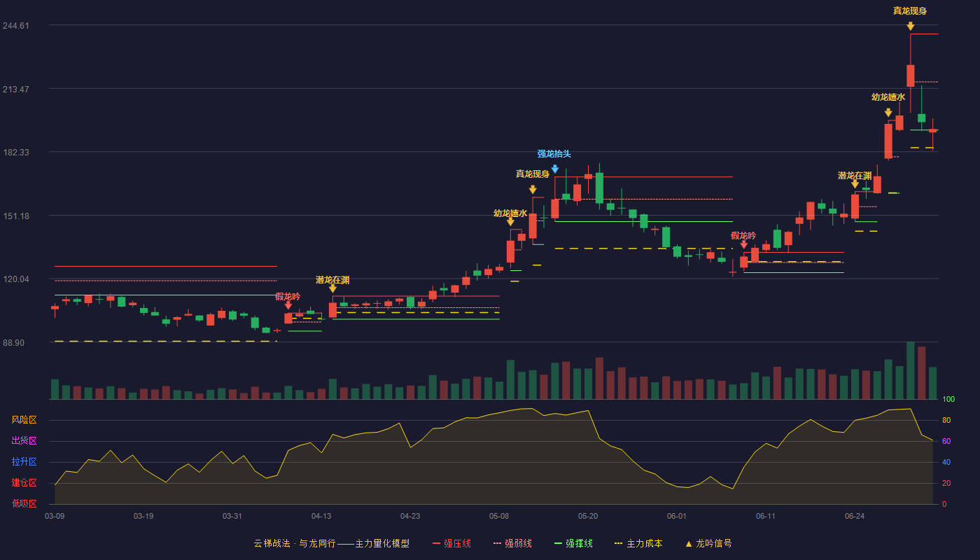Screen dimensions: 980x560
Task: Click the tallest green volume bar
Action: pos(910,370)
